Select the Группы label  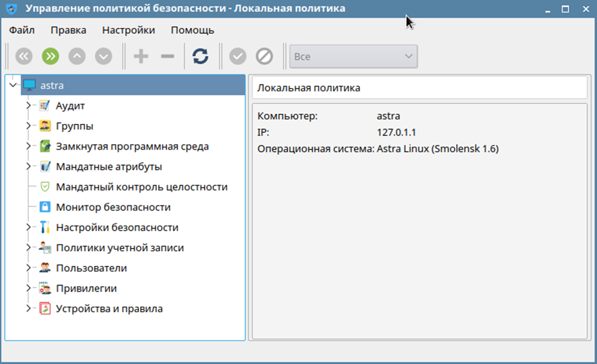point(75,126)
